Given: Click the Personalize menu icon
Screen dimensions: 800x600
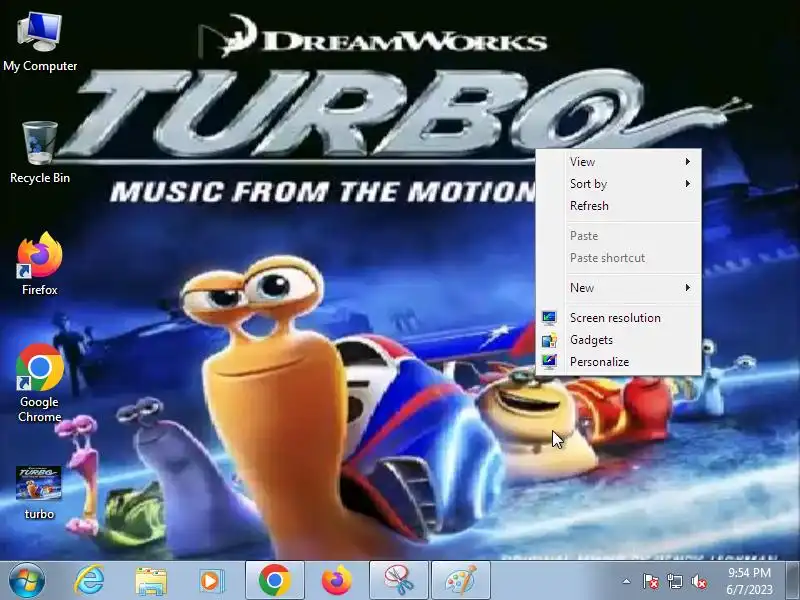Looking at the screenshot, I should [549, 362].
